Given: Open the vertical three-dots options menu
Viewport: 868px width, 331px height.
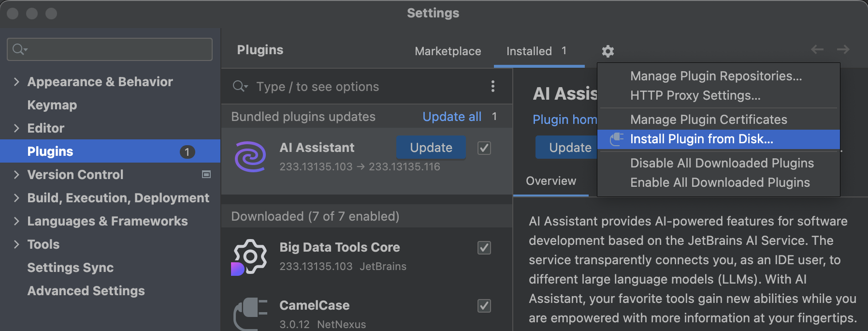Looking at the screenshot, I should coord(492,86).
